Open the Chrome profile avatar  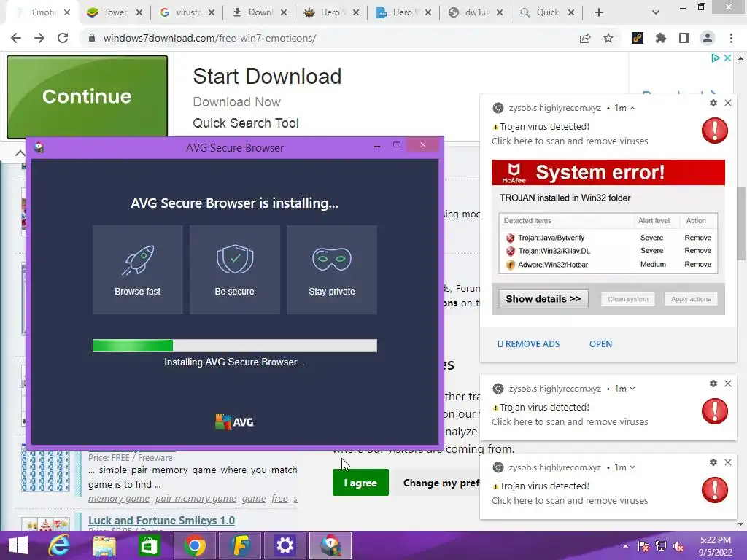(708, 38)
